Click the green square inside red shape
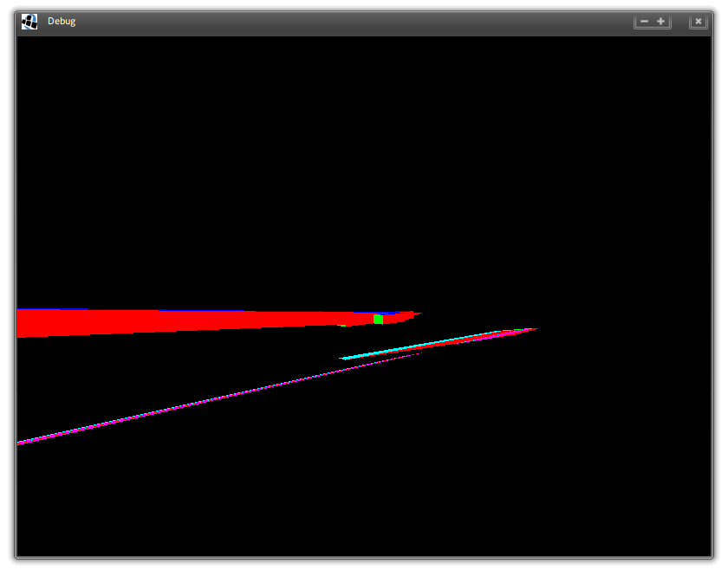The height and width of the screenshot is (576, 728). 378,320
